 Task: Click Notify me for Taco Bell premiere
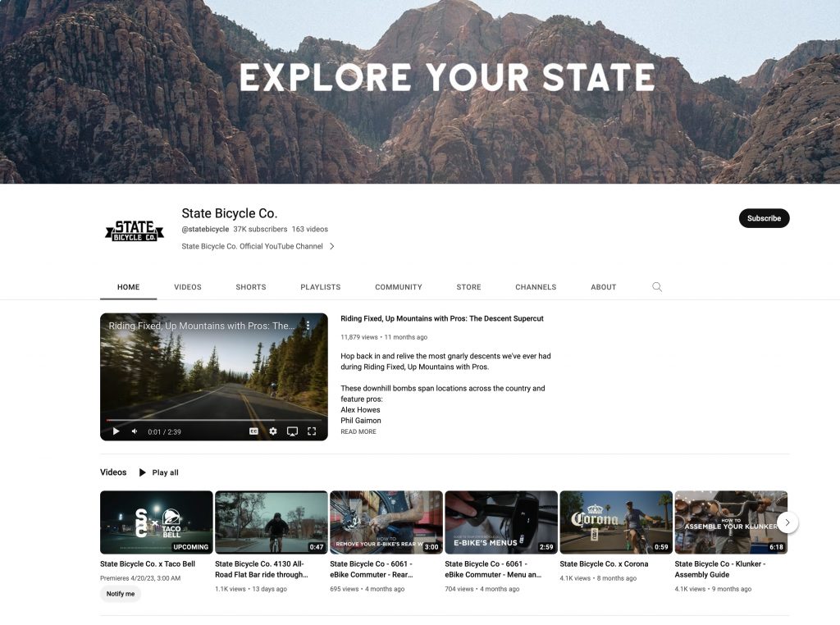[121, 593]
